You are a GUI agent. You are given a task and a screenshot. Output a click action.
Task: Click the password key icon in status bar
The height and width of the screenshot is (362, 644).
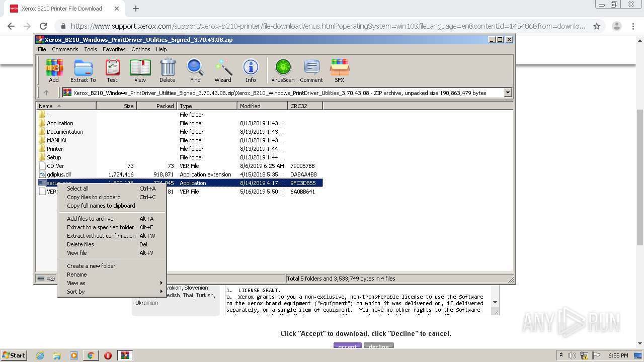tap(51, 279)
